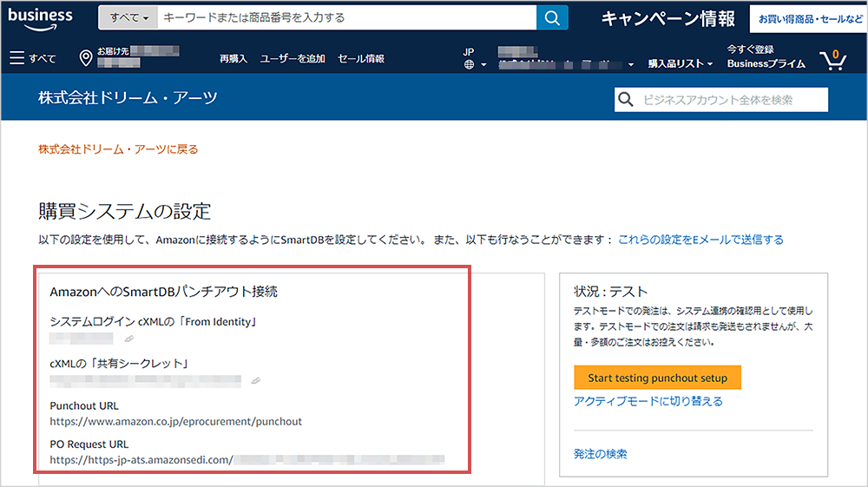This screenshot has width=868, height=487.
Task: Open the shopping cart icon
Action: tap(833, 59)
